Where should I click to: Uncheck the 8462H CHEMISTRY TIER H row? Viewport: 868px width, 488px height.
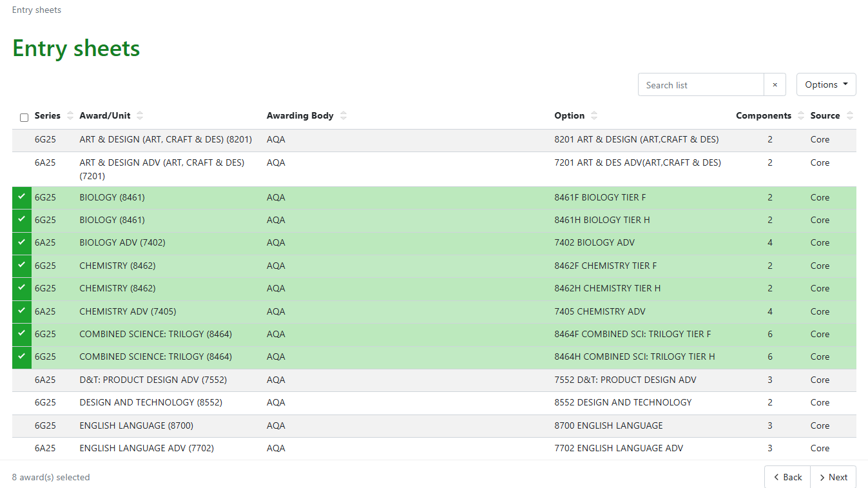pyautogui.click(x=22, y=288)
